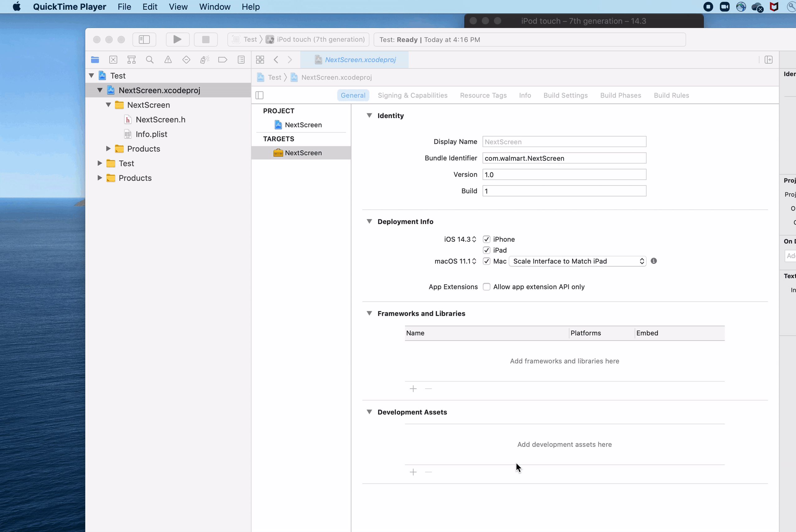Collapse Frameworks and Libraries section
Viewport: 796px width, 532px height.
click(369, 313)
